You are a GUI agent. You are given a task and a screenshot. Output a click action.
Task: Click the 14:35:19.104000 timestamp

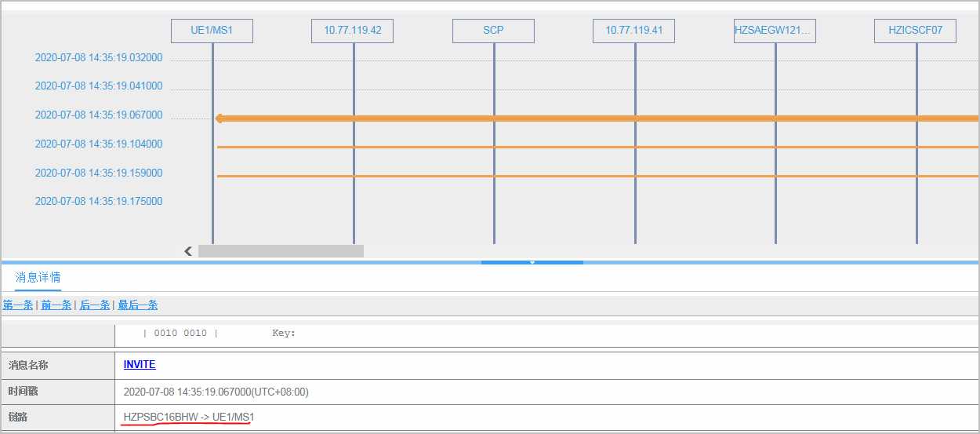point(99,144)
